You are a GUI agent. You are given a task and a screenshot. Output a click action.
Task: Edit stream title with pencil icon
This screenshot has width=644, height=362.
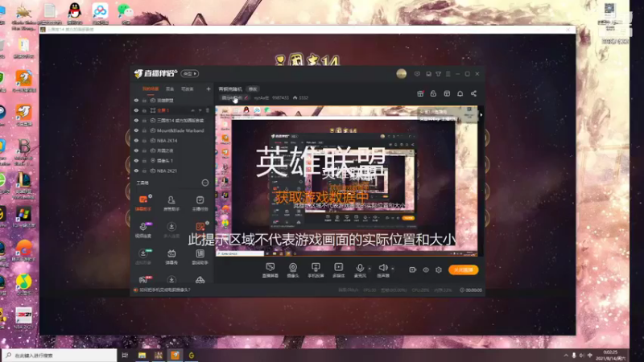[x=246, y=97]
